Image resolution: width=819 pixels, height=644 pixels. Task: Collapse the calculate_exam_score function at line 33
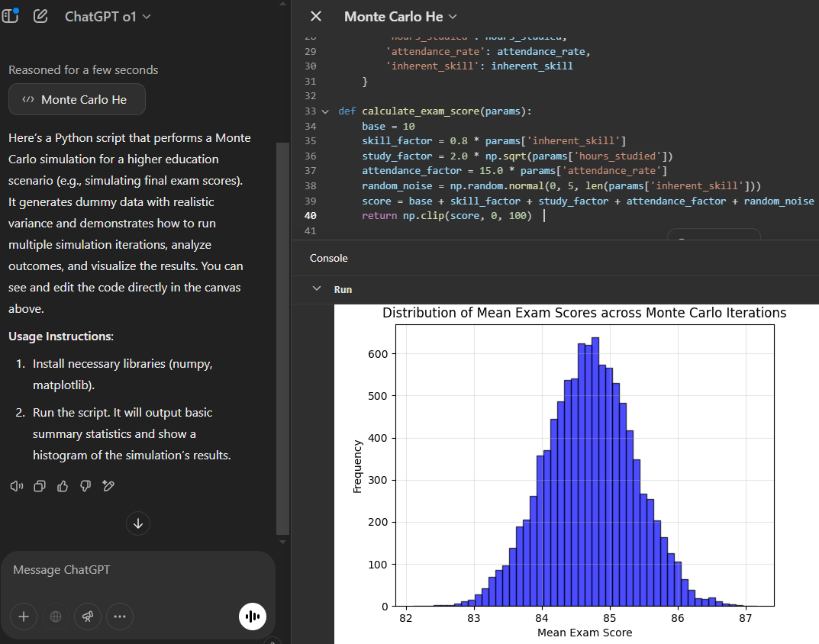coord(325,111)
